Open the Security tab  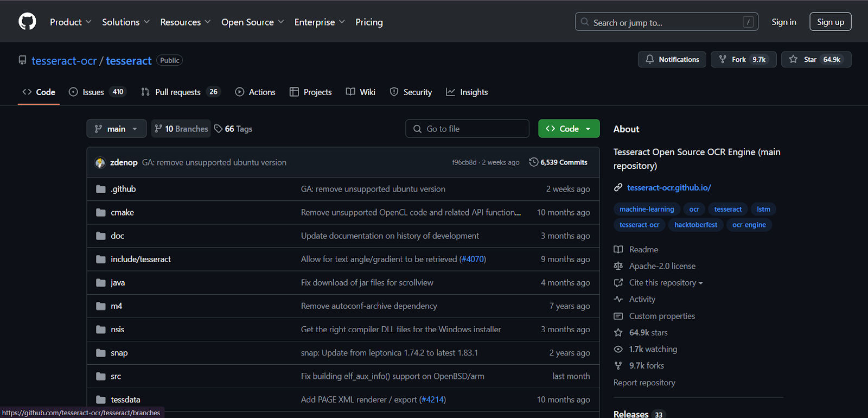click(x=411, y=92)
